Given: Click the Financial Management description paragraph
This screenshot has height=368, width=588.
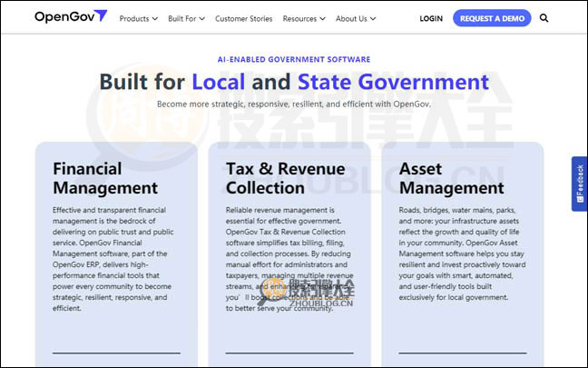Looking at the screenshot, I should [113, 259].
